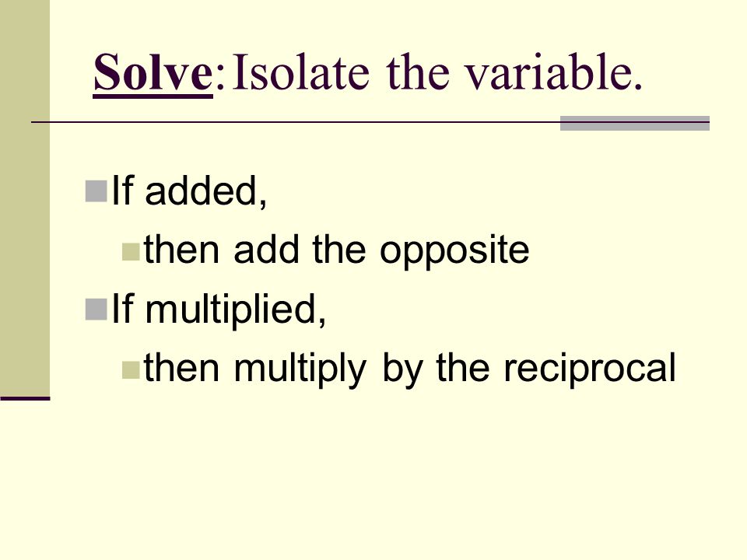The height and width of the screenshot is (560, 747).
Task: Select the gray bullet before 'If multiplied,'
Action: pos(96,310)
